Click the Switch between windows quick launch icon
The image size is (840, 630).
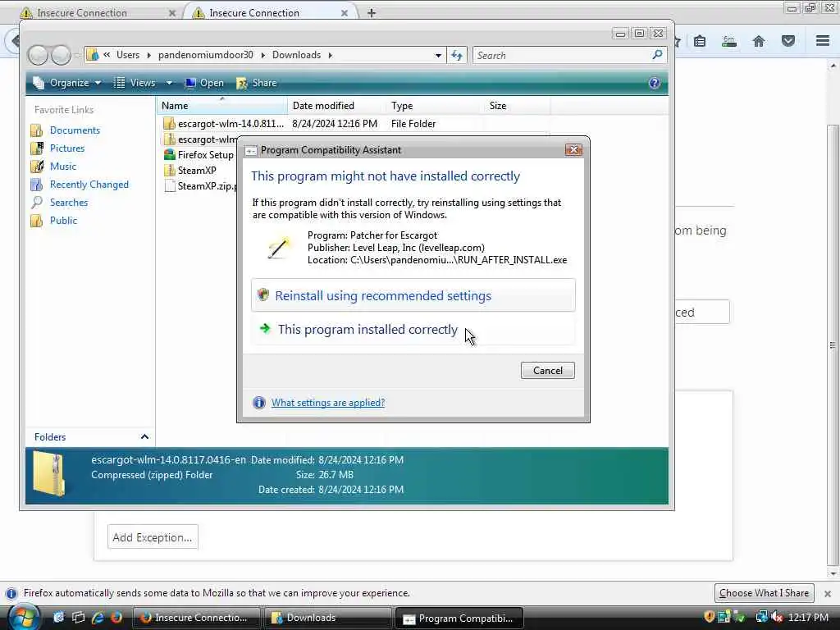coord(78,618)
